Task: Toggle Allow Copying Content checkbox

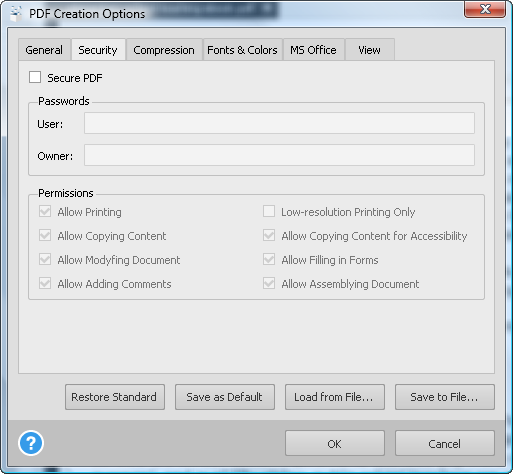Action: (45, 235)
